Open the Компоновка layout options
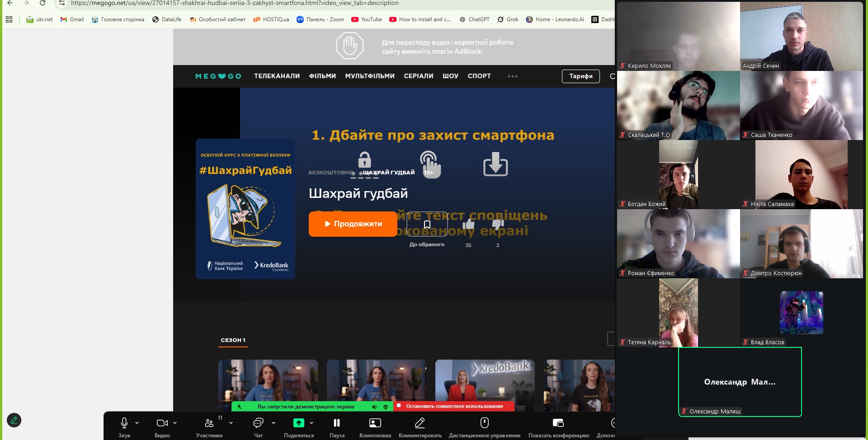The image size is (868, 440). (375, 423)
